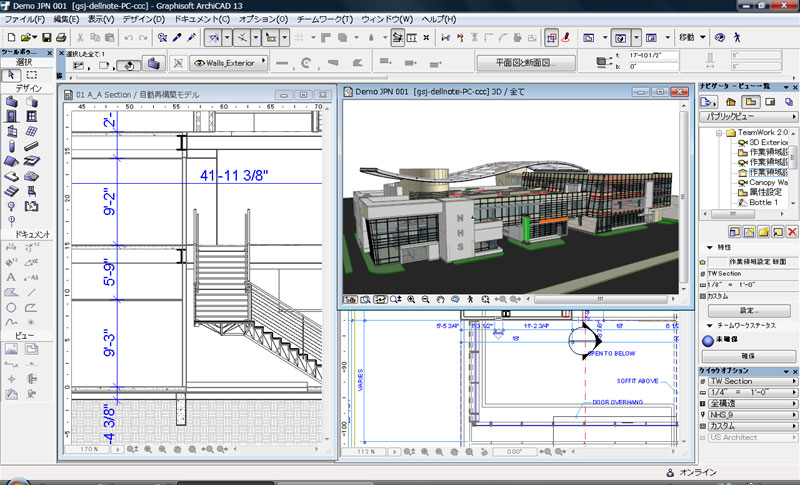Select the Arrow tool in the toolbox
The height and width of the screenshot is (485, 800).
11,75
